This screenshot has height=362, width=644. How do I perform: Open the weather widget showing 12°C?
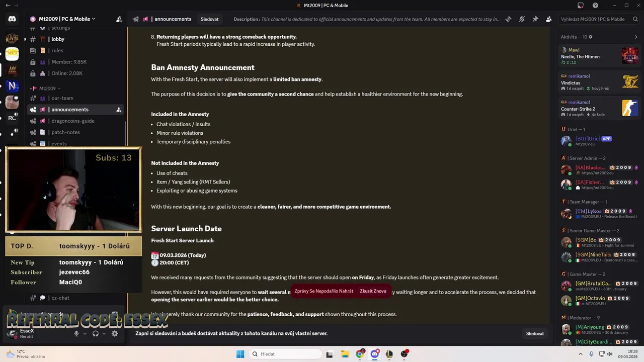[x=26, y=354]
